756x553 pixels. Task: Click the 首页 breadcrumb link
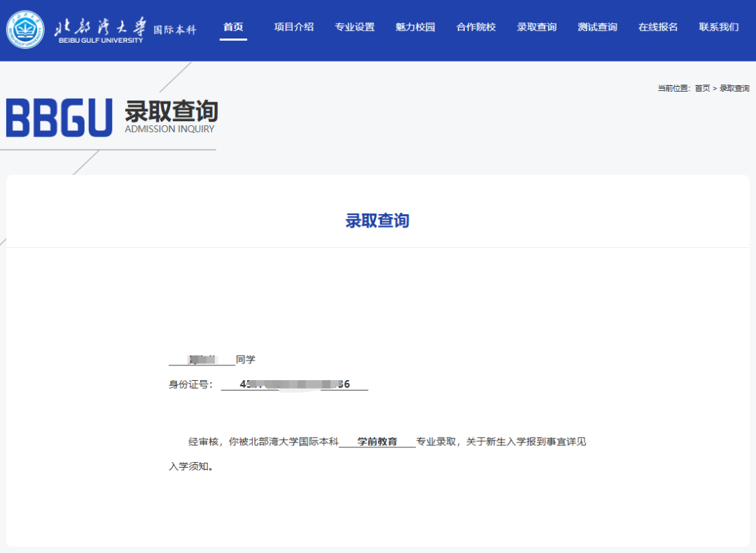[x=702, y=88]
